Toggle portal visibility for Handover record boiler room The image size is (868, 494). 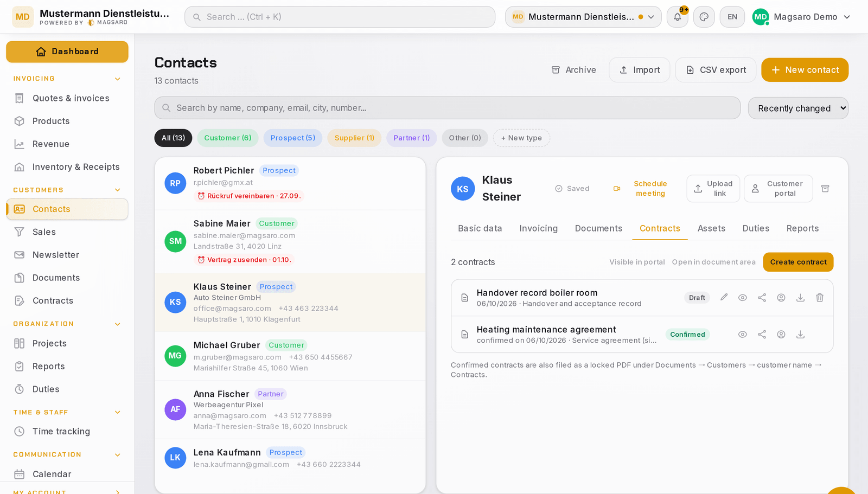[x=781, y=298]
